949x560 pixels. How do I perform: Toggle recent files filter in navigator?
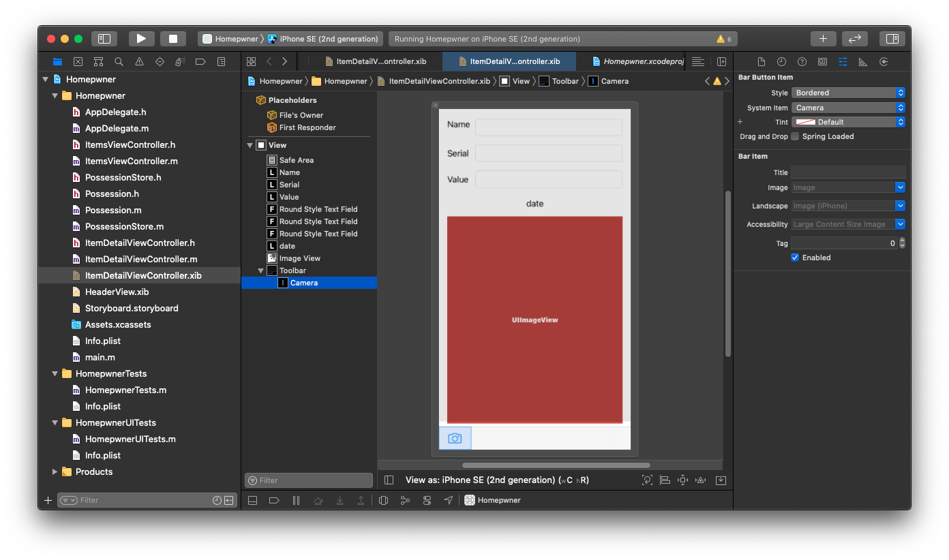(x=217, y=500)
